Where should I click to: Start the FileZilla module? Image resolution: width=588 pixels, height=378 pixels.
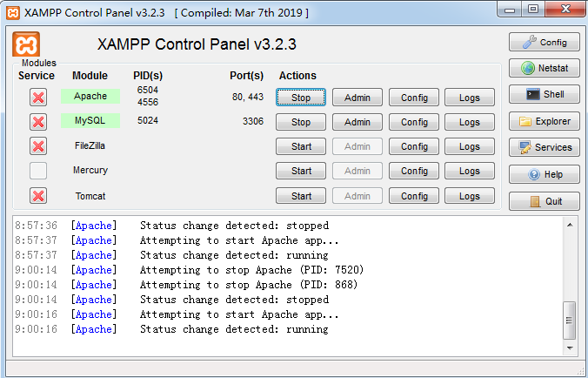(x=301, y=146)
